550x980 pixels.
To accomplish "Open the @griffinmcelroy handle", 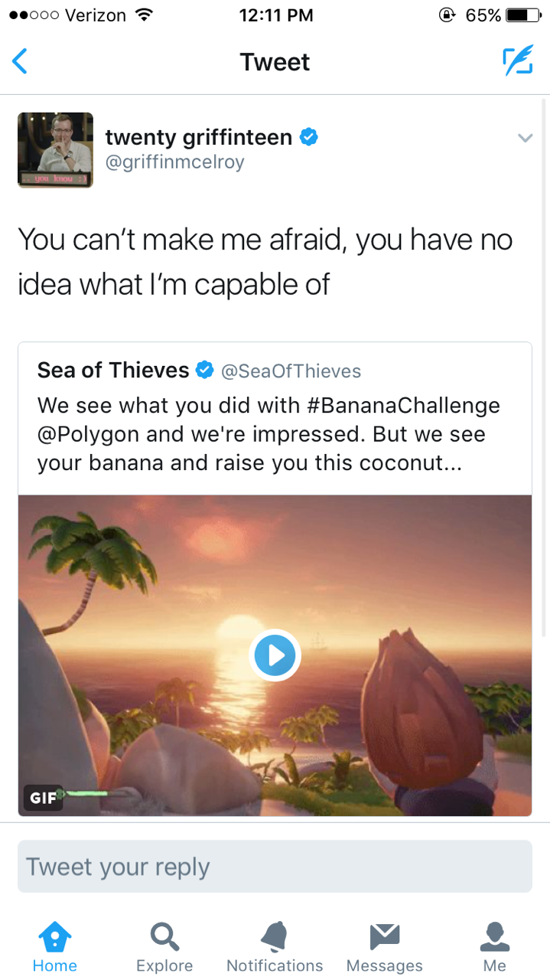I will (x=175, y=162).
